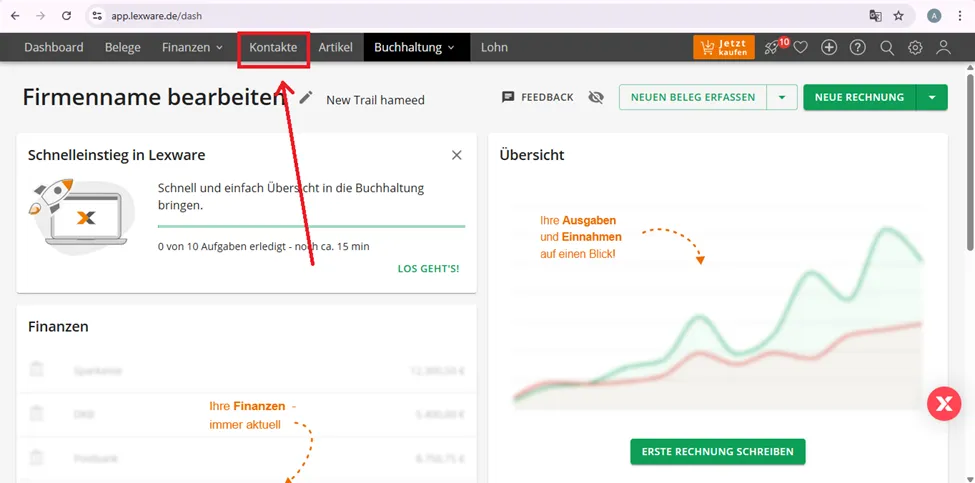Click ERSTE RECHNUNG SCHREIBEN
The image size is (975, 483).
pyautogui.click(x=718, y=452)
